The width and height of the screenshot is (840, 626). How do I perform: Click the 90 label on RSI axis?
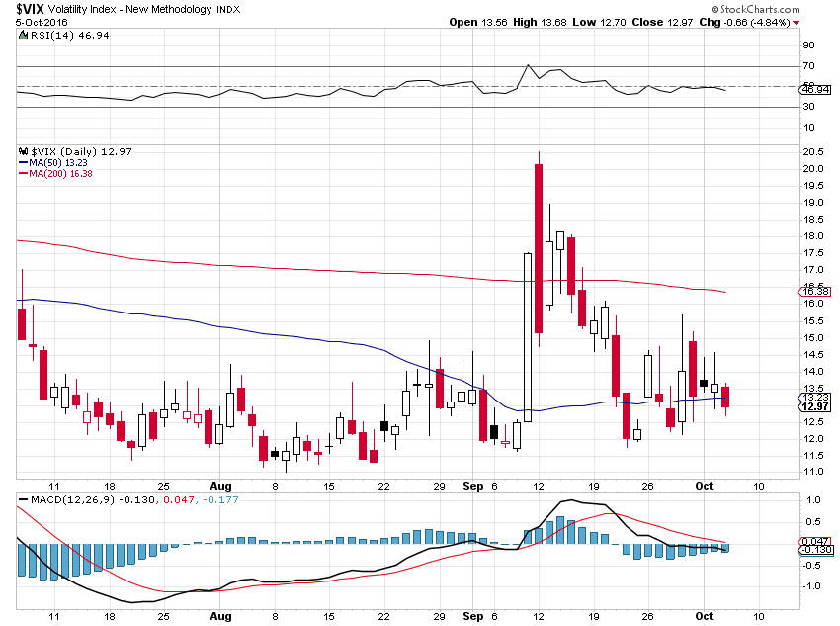[x=808, y=45]
